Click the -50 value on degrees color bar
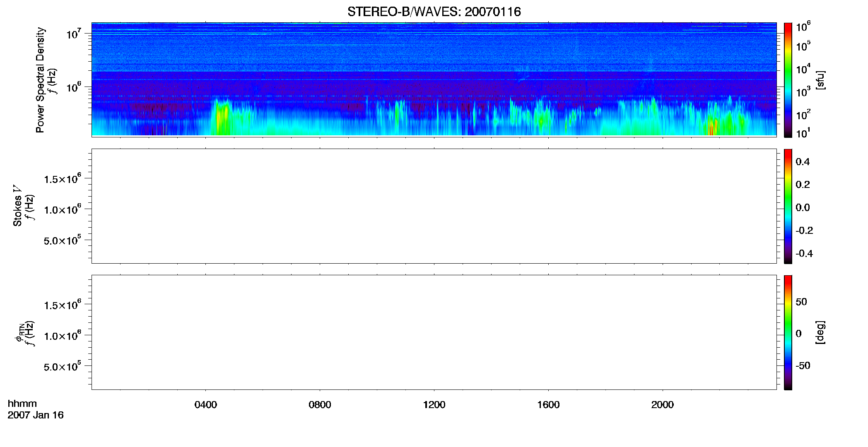Image resolution: width=868 pixels, height=447 pixels. (803, 366)
